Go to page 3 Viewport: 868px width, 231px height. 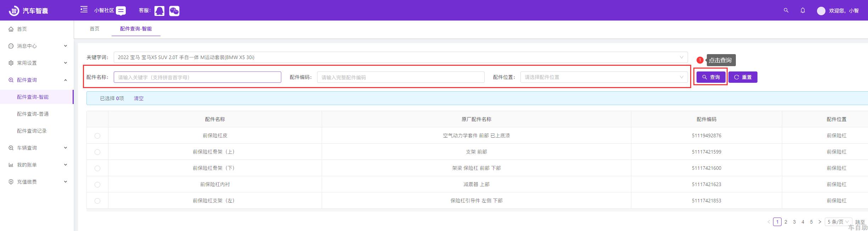[x=794, y=222]
